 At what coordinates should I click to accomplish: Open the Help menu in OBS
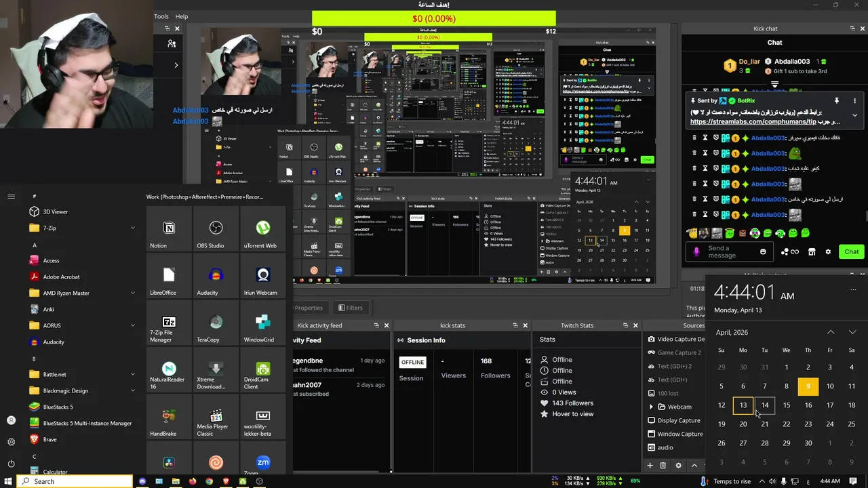click(x=182, y=16)
